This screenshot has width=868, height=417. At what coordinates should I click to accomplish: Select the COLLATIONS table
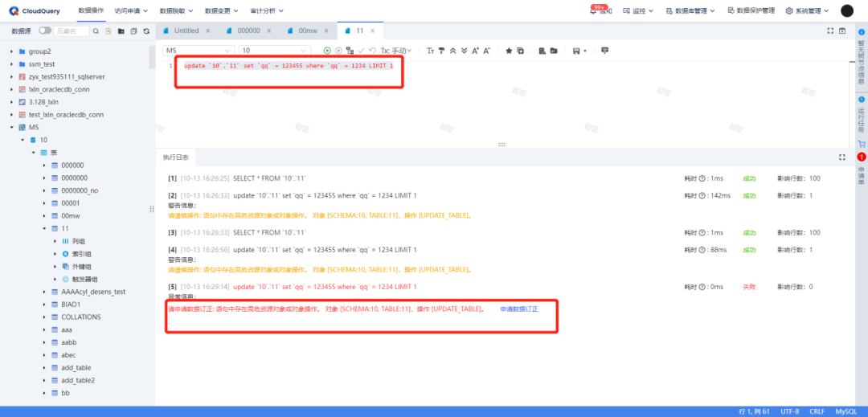[81, 317]
